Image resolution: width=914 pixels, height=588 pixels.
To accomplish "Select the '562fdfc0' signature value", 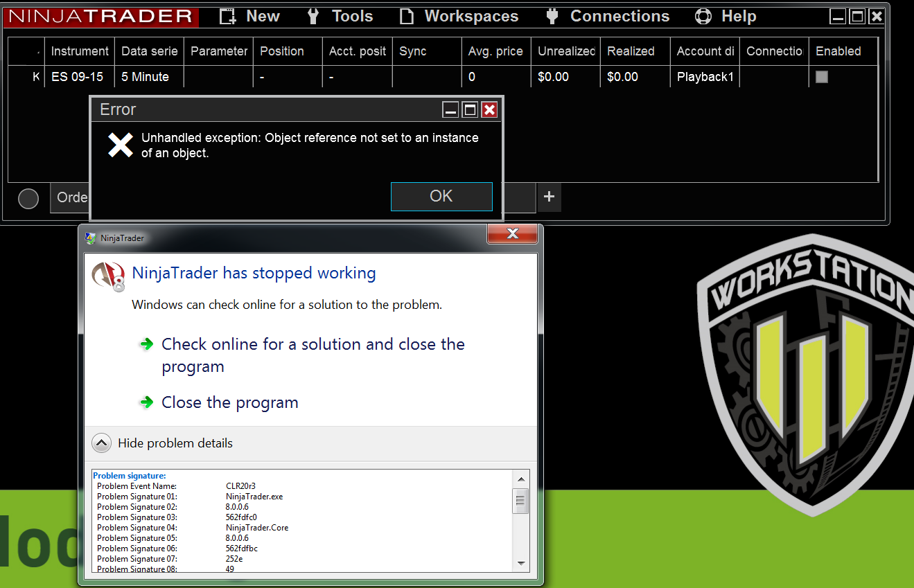I will tap(242, 517).
